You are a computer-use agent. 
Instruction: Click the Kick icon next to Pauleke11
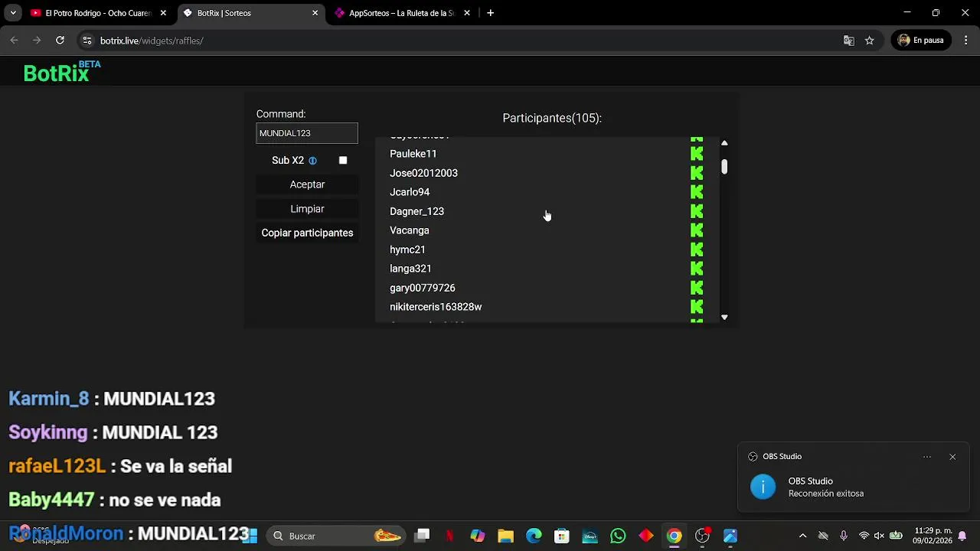(697, 154)
